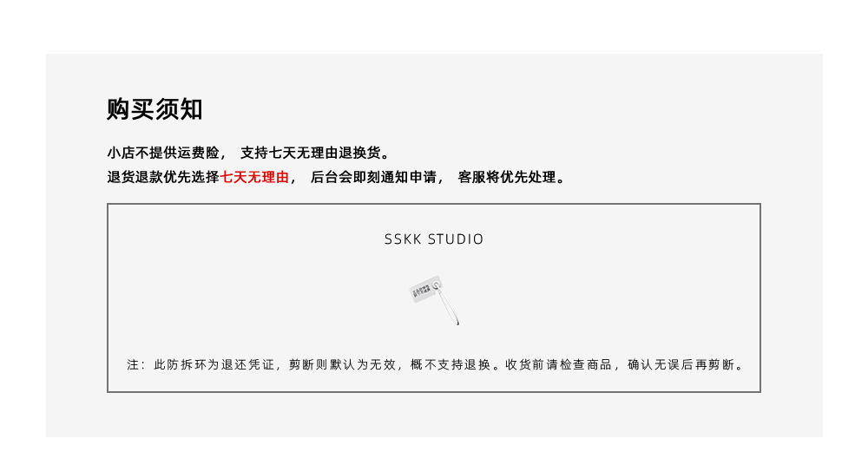
Task: Click the anti-tamper tag label image
Action: [434, 300]
